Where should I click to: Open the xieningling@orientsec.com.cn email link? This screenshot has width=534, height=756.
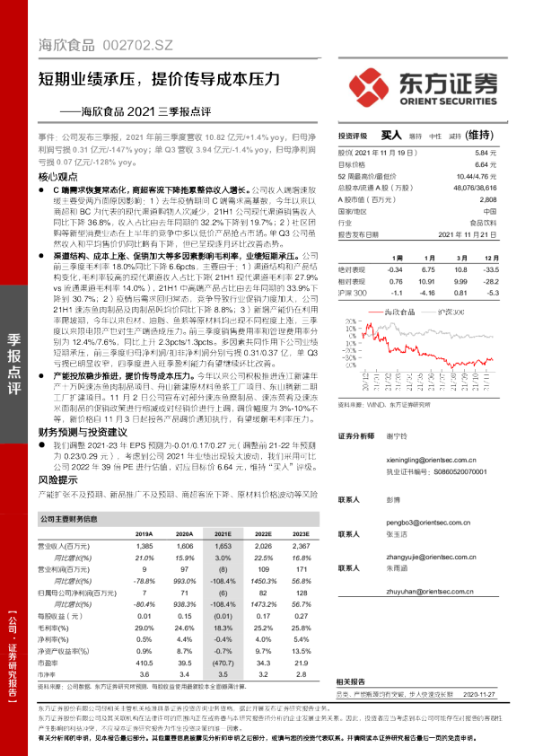point(431,460)
